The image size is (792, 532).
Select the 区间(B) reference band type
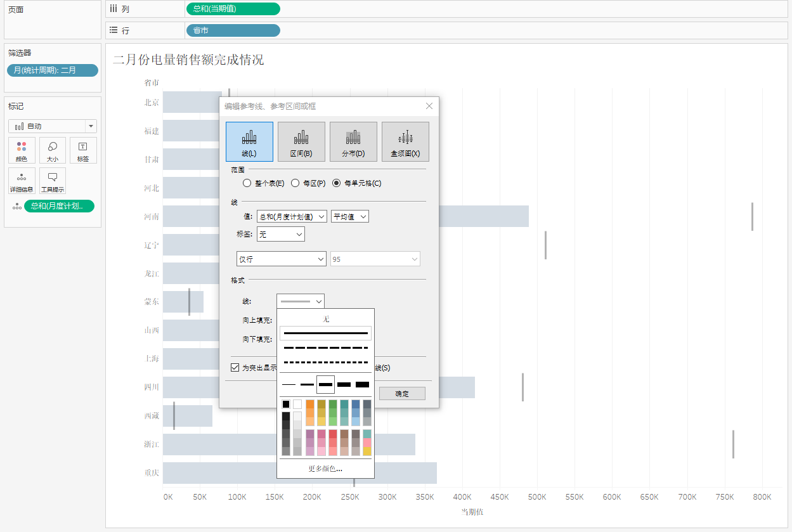[301, 141]
